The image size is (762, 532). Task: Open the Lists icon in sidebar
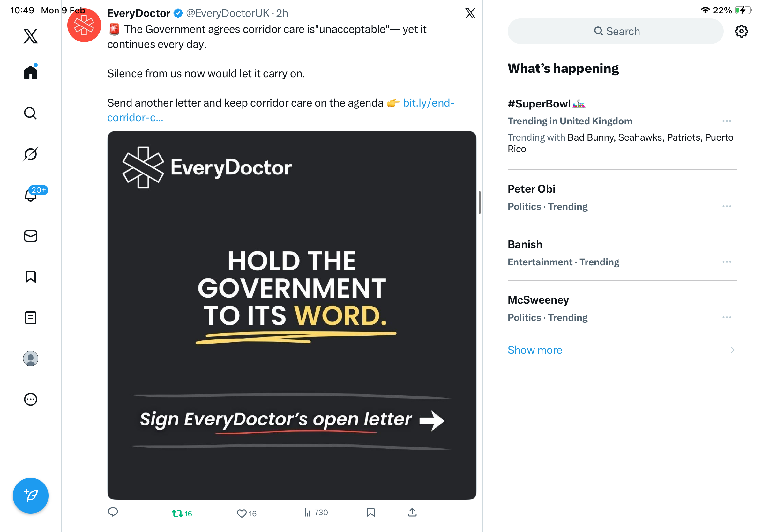tap(31, 318)
